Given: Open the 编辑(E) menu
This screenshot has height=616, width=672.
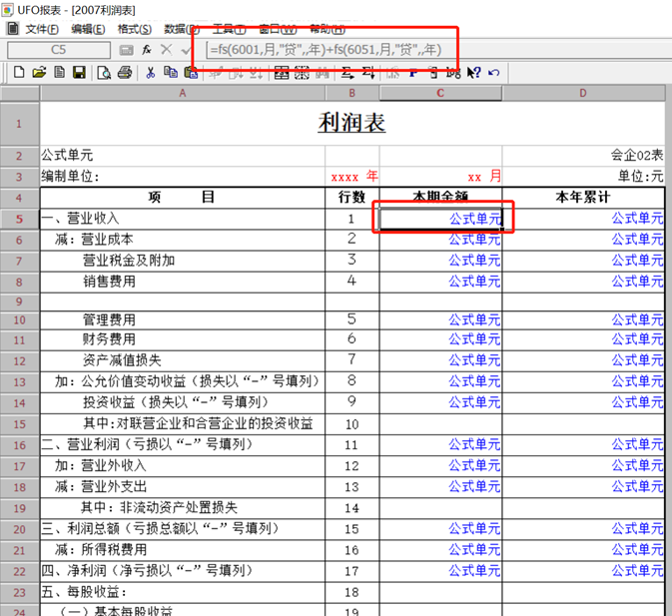Looking at the screenshot, I should click(88, 29).
